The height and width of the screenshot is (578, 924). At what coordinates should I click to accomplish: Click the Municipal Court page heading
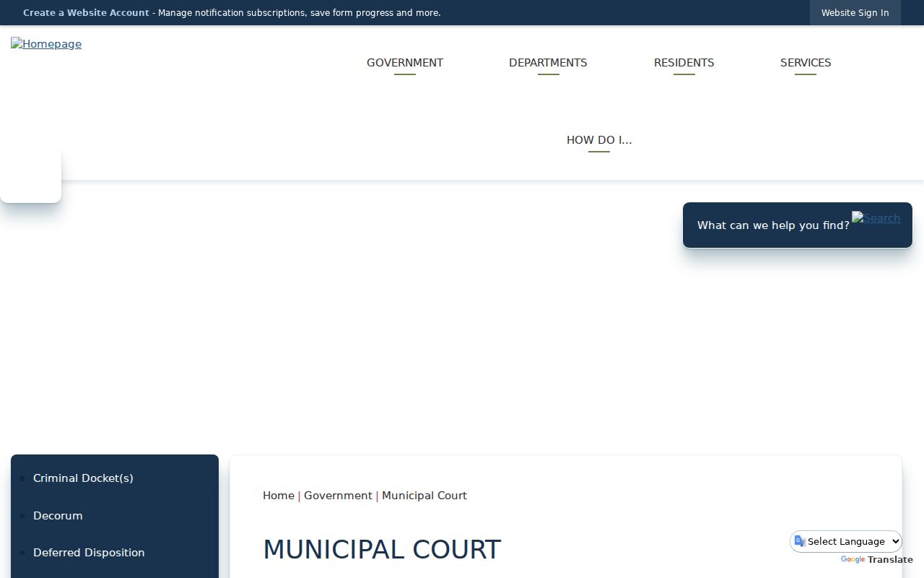pyautogui.click(x=382, y=550)
